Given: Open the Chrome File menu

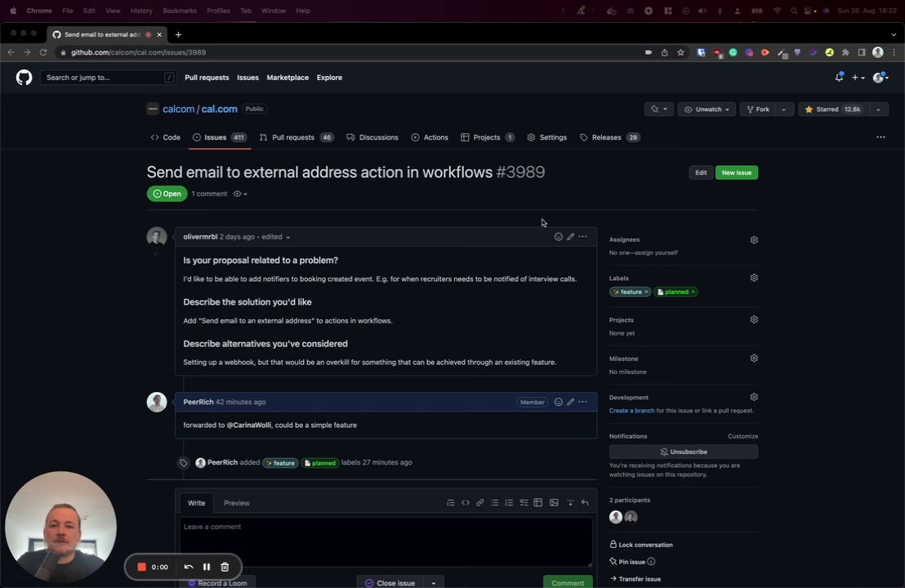Looking at the screenshot, I should [68, 11].
